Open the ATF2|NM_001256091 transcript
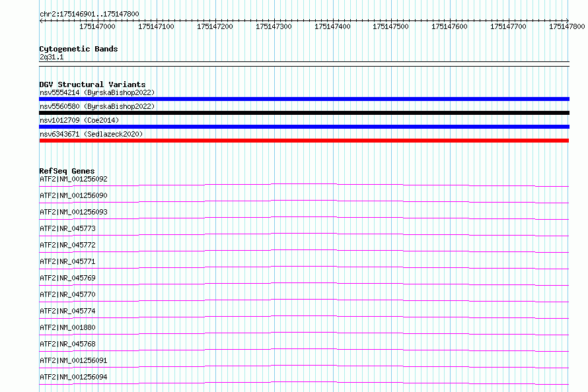The height and width of the screenshot is (392, 588). pos(73,360)
